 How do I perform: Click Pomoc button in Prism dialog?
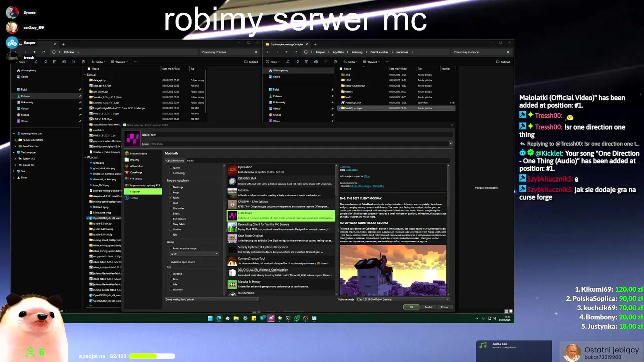pyautogui.click(x=445, y=307)
